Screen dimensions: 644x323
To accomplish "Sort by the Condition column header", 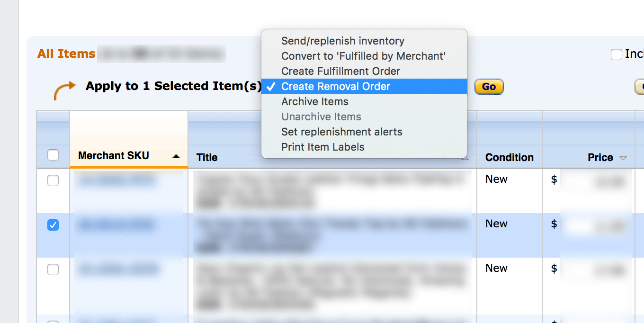I will 510,157.
